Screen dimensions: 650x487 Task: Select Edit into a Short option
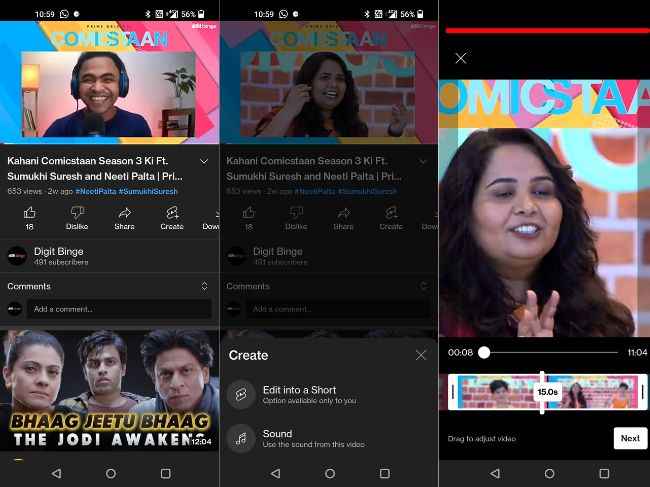pyautogui.click(x=329, y=394)
